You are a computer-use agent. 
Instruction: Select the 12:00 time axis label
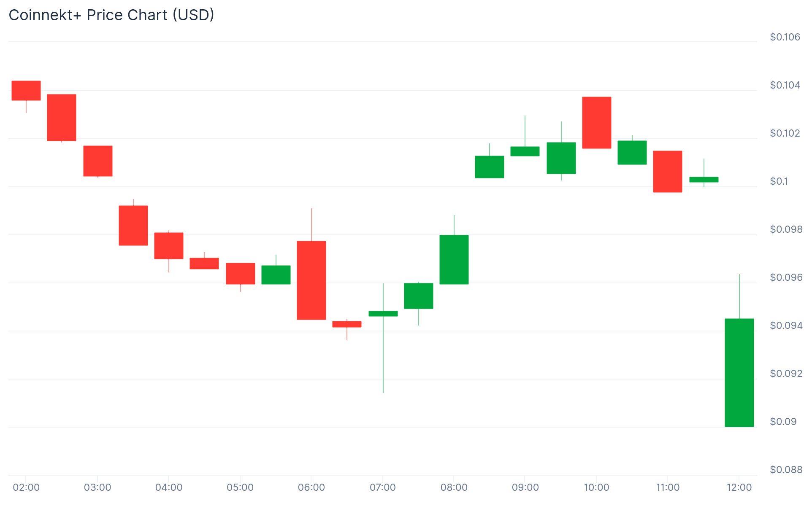pyautogui.click(x=739, y=487)
